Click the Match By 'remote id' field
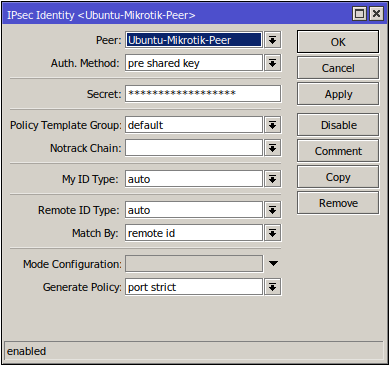This screenshot has width=389, height=367. coord(194,233)
